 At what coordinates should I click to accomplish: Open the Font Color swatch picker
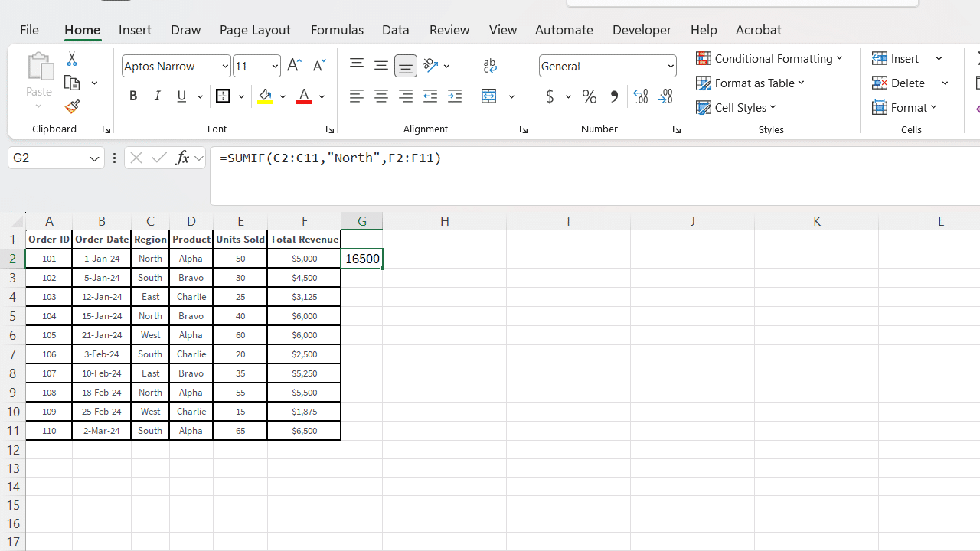tap(322, 96)
